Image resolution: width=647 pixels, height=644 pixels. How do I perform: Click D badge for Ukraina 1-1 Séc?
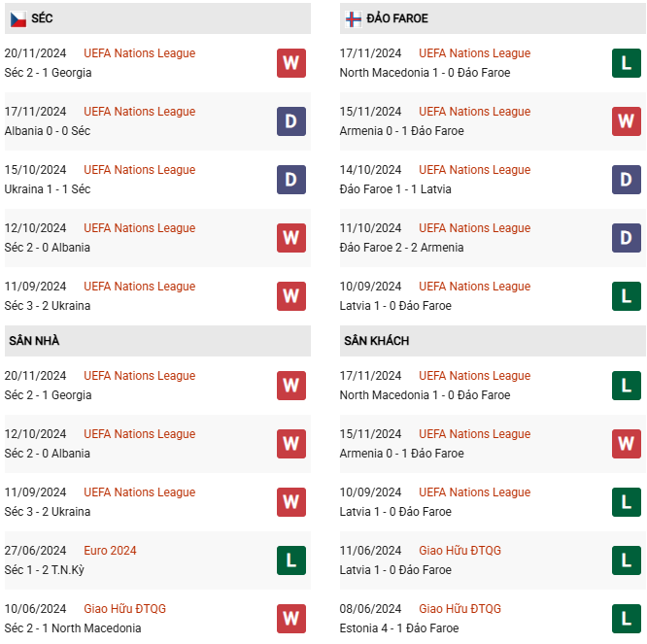pos(290,180)
